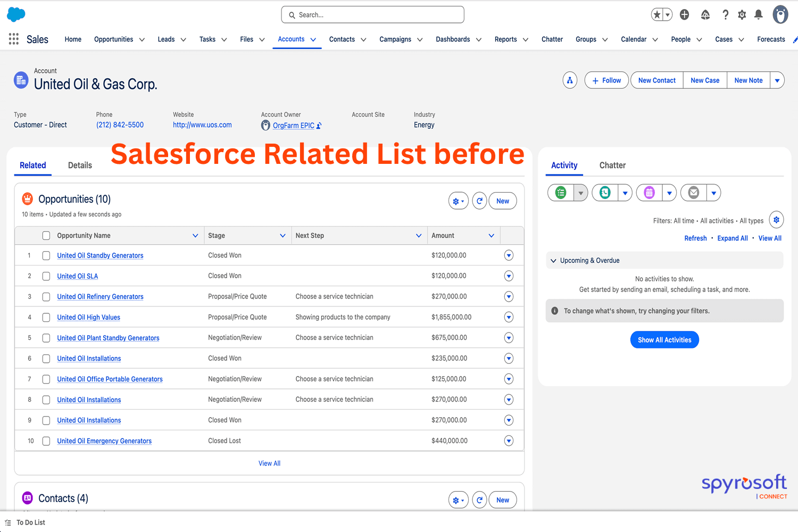The height and width of the screenshot is (532, 798).
Task: Open the Forecasts nav item
Action: [771, 39]
